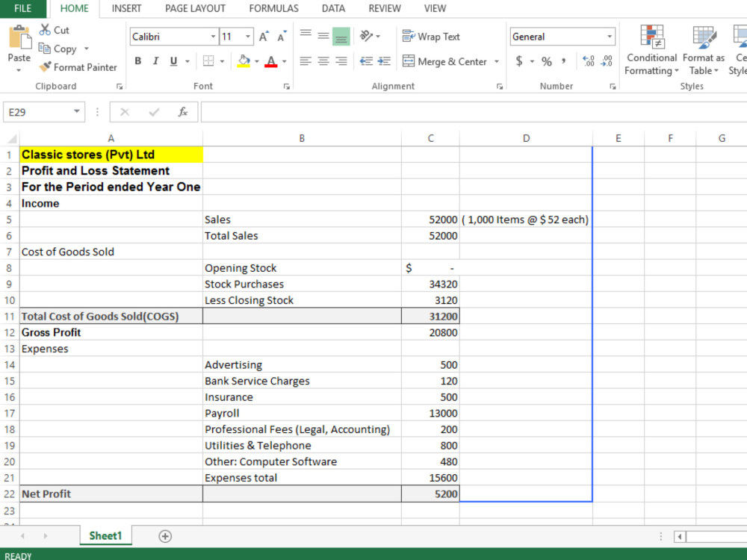Toggle Bold formatting
The height and width of the screenshot is (560, 747).
click(x=137, y=61)
